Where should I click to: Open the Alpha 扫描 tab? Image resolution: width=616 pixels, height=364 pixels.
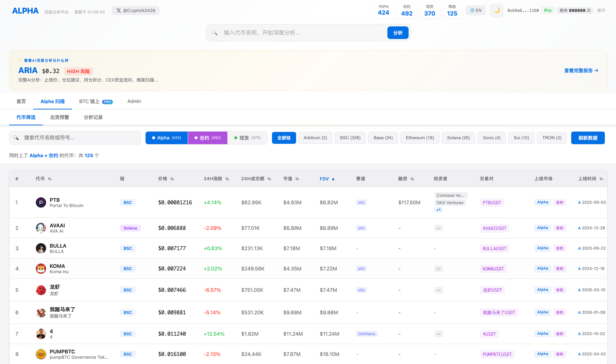click(x=52, y=101)
